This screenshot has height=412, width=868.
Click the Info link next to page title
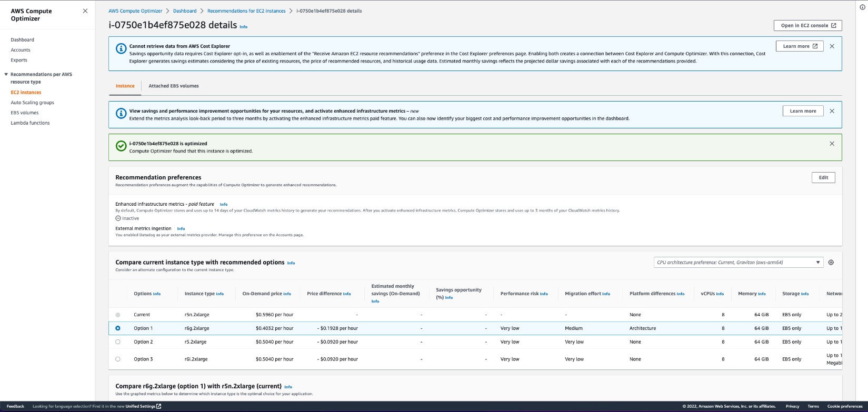243,27
